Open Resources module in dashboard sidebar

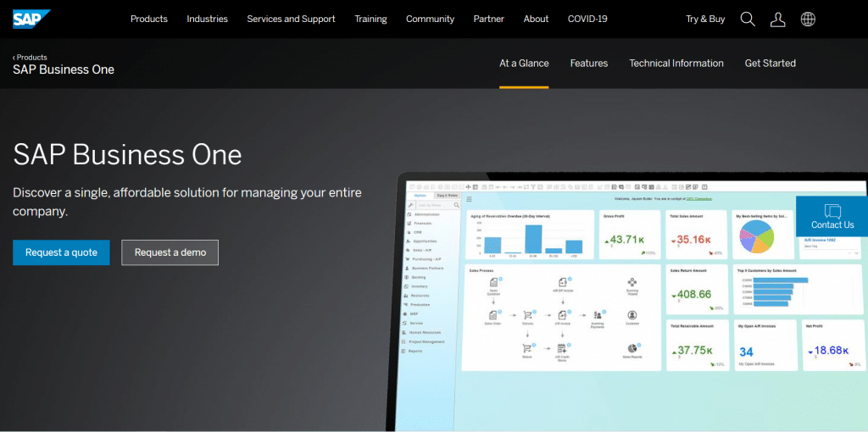[x=420, y=296]
